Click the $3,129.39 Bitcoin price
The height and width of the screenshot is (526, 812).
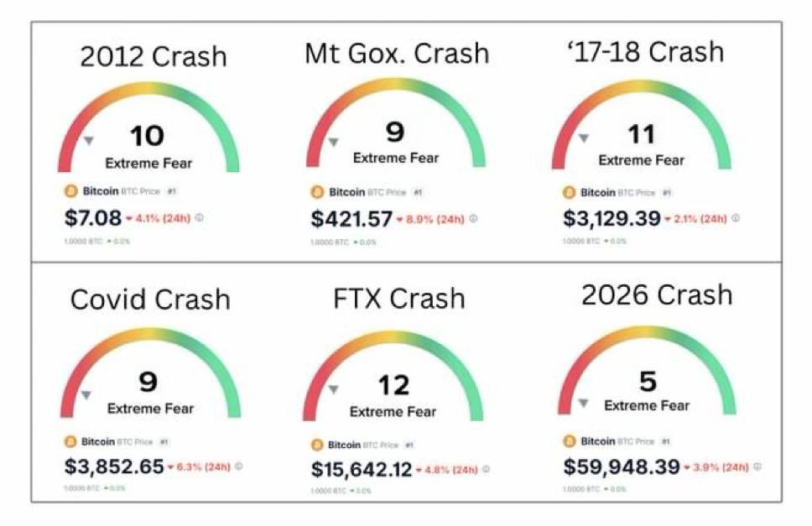(612, 218)
